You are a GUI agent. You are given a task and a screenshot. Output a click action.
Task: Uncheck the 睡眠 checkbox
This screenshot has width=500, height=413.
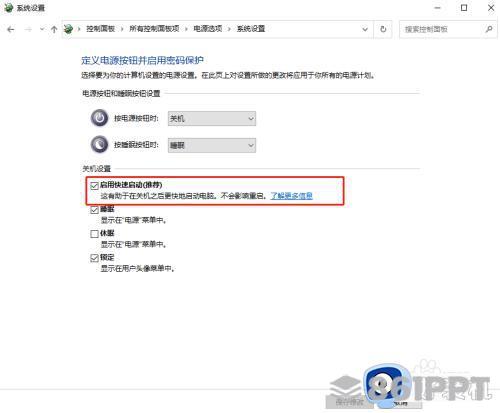point(94,210)
